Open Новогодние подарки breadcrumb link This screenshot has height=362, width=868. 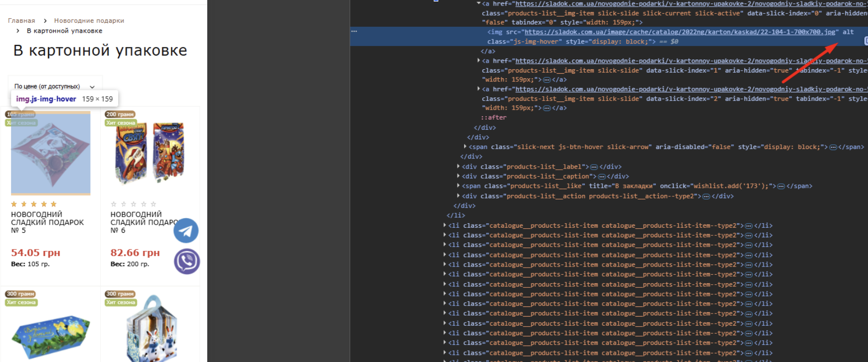click(x=89, y=21)
